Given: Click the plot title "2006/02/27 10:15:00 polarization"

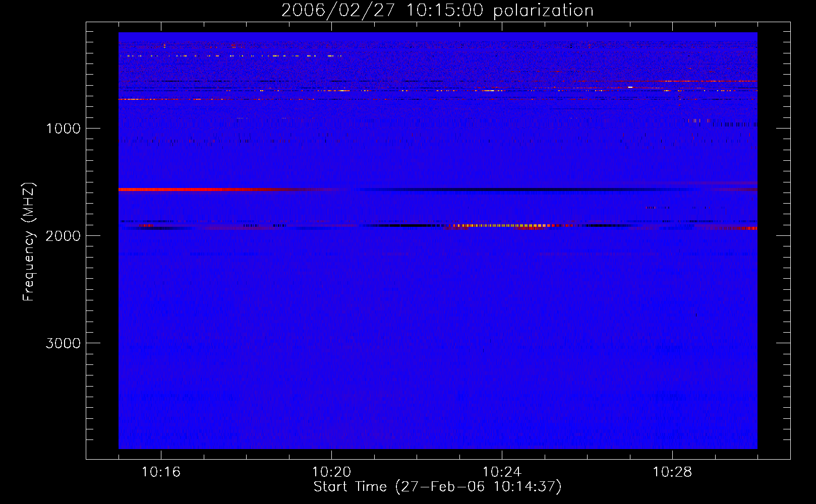Looking at the screenshot, I should 437,10.
